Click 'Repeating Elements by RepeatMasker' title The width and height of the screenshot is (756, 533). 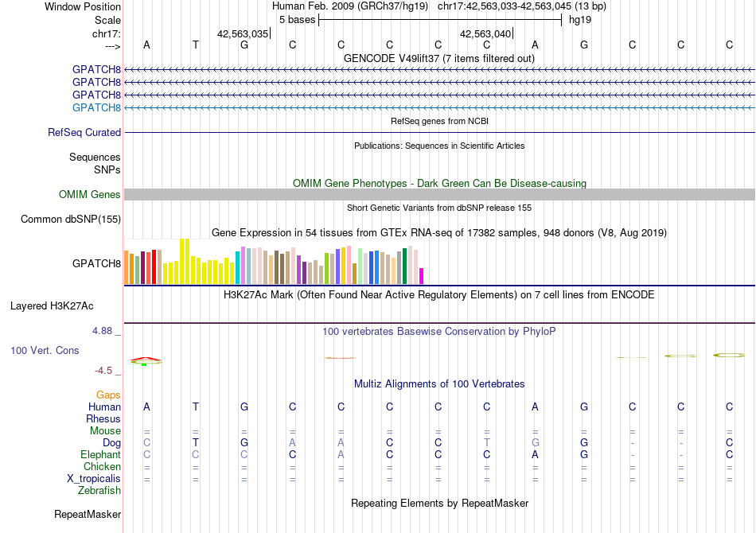pos(439,503)
